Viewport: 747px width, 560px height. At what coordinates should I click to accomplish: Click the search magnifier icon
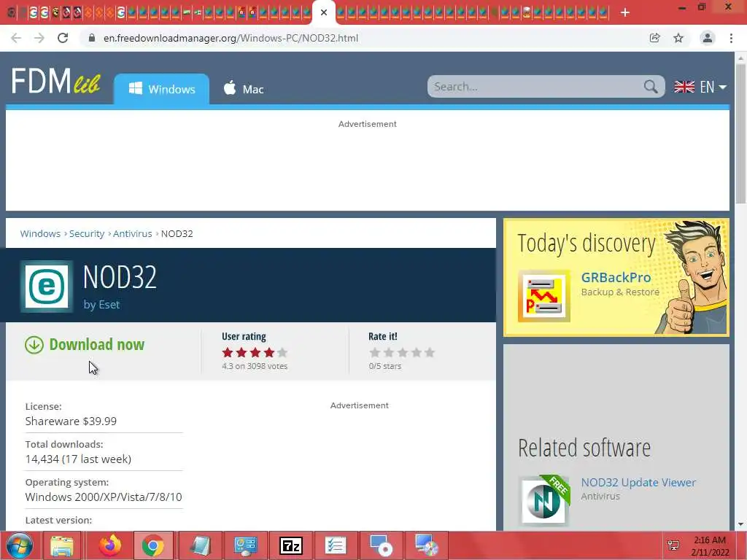pyautogui.click(x=650, y=87)
